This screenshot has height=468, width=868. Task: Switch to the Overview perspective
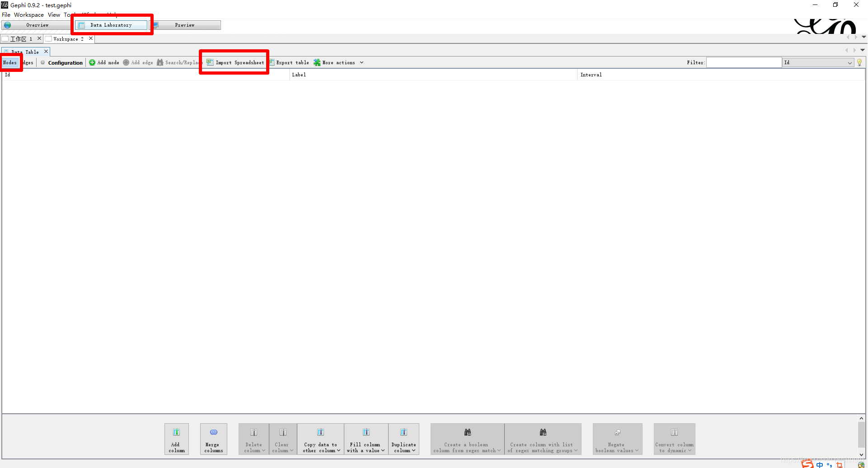coord(36,25)
